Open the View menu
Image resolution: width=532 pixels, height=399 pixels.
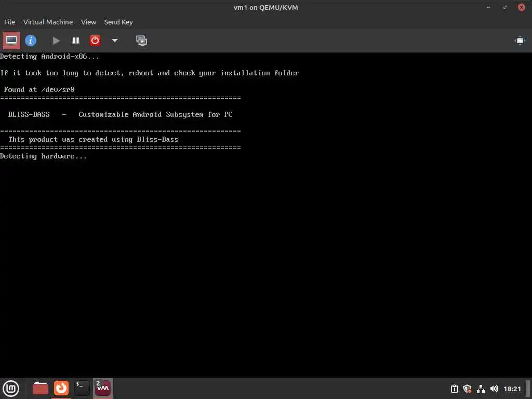pyautogui.click(x=88, y=22)
